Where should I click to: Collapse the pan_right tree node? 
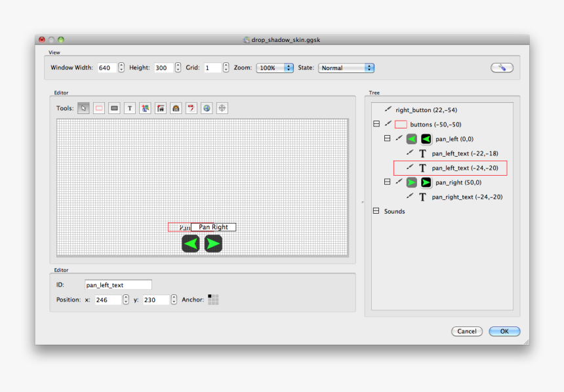387,182
